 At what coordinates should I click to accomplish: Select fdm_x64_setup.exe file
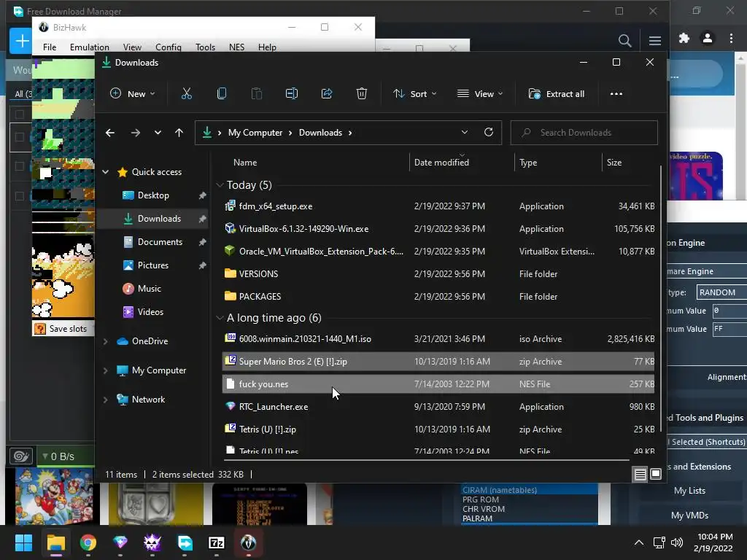438,206
